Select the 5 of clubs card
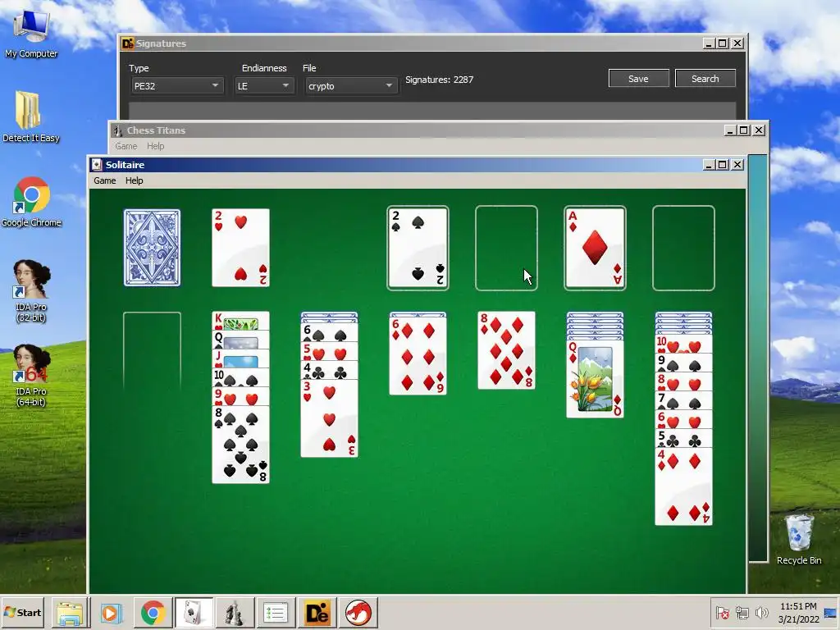Screen dimensions: 840x630 click(x=683, y=438)
